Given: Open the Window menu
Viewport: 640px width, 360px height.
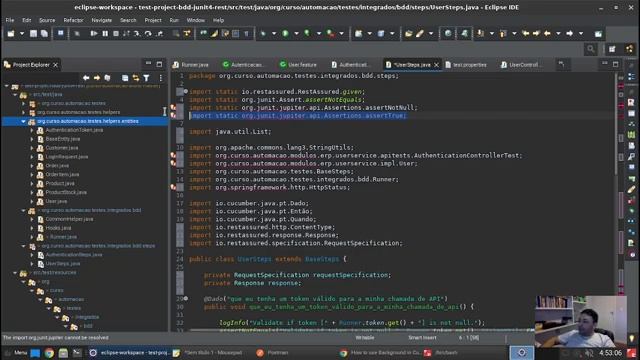Looking at the screenshot, I should [196, 20].
